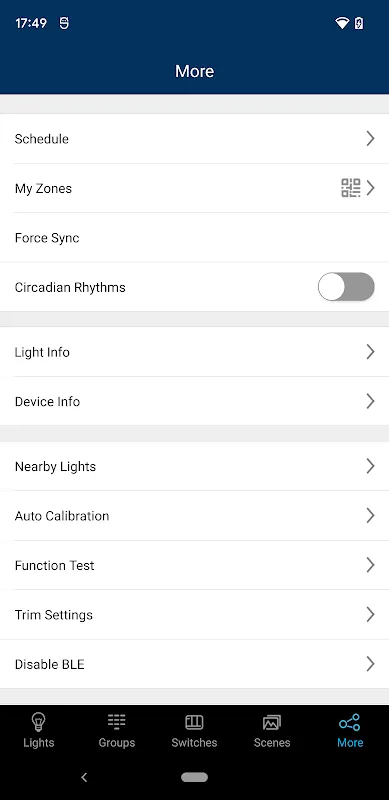Select Disable BLE option

pos(194,664)
